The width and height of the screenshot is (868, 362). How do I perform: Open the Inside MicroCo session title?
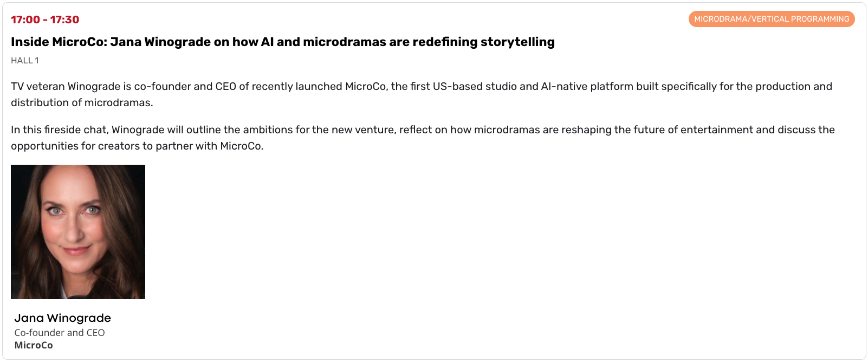click(x=282, y=42)
